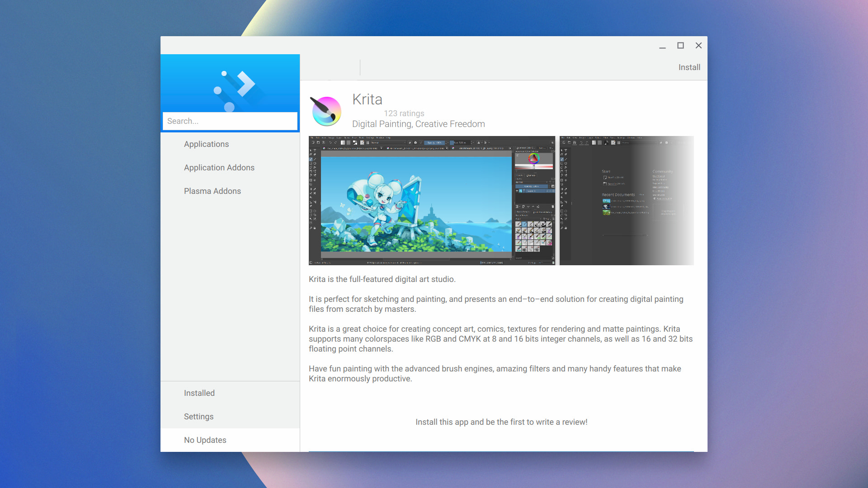View the second Krita screenshot
This screenshot has height=488, width=868.
pos(626,200)
